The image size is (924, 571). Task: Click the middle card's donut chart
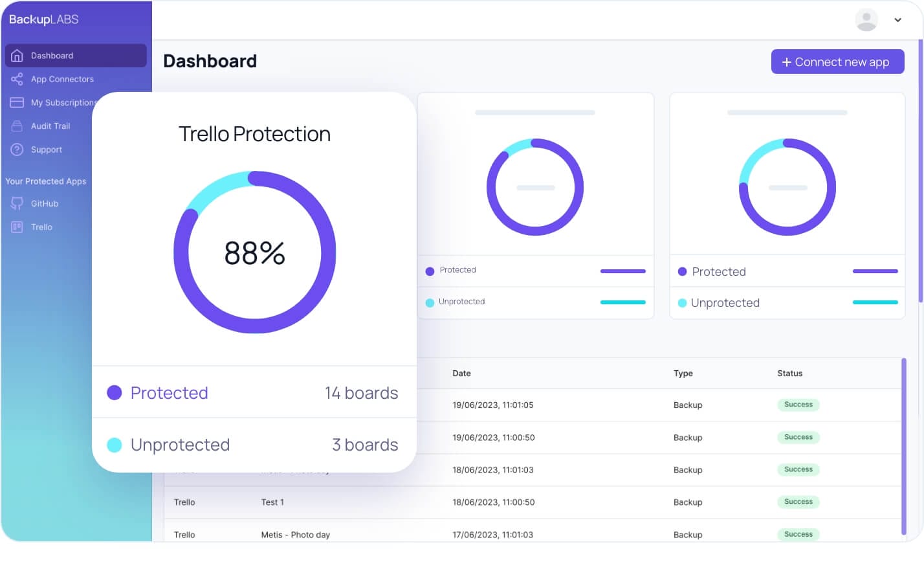point(535,187)
